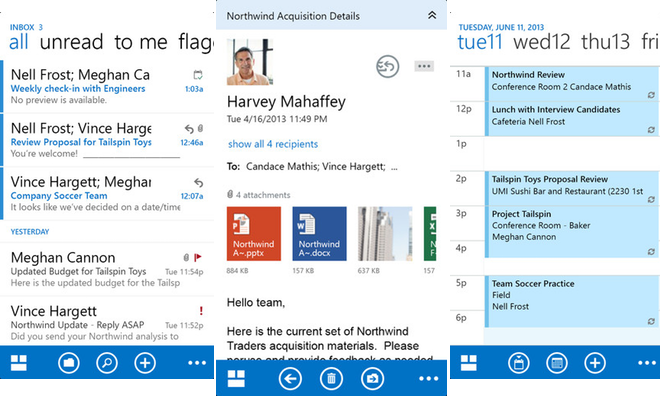
Task: Open Weekly check-in with Engineers email
Action: (x=107, y=87)
